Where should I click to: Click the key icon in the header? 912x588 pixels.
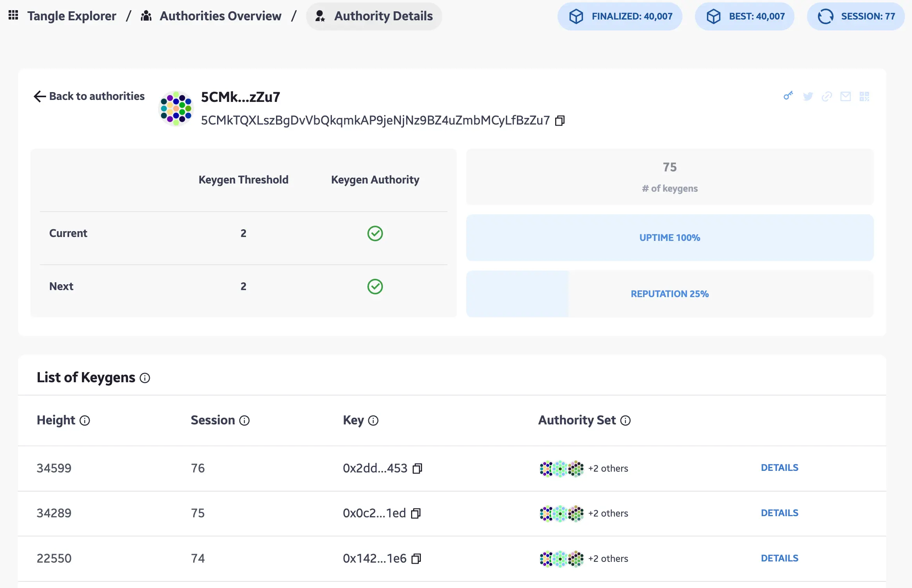[x=788, y=96]
